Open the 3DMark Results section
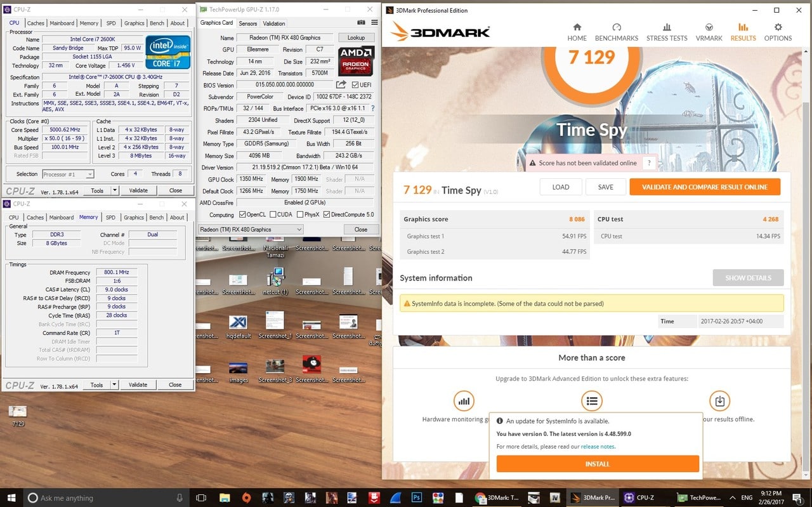The height and width of the screenshot is (507, 812). pos(743,32)
